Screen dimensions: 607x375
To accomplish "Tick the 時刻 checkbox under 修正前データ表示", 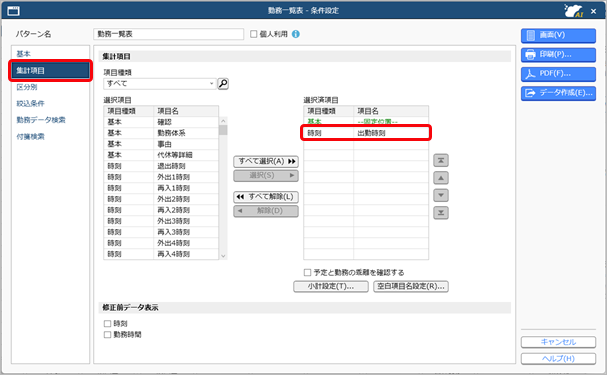I will point(108,324).
